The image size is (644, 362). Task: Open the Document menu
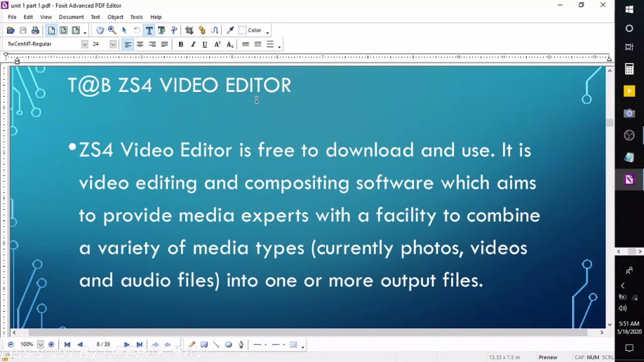[x=71, y=17]
